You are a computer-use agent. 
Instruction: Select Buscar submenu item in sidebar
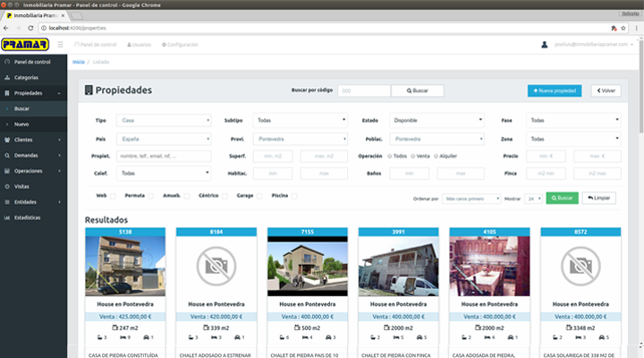click(x=33, y=108)
